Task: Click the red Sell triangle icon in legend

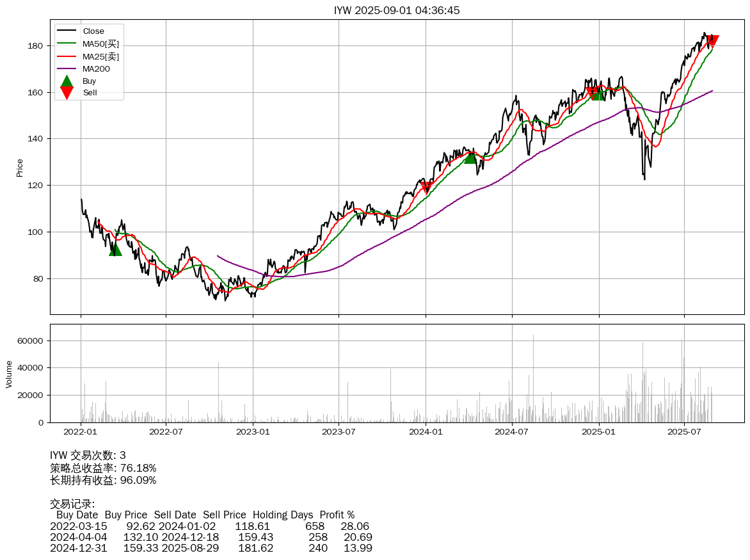Action: pos(67,93)
